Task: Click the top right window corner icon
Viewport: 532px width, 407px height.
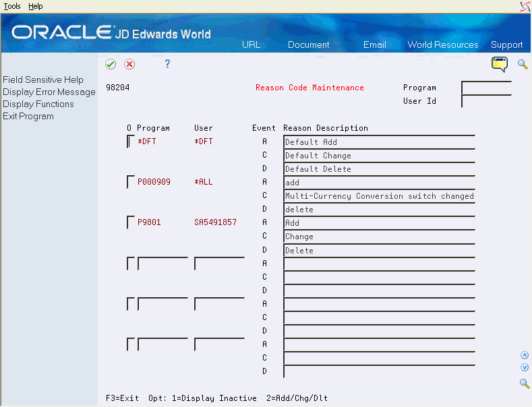Action: pyautogui.click(x=525, y=7)
